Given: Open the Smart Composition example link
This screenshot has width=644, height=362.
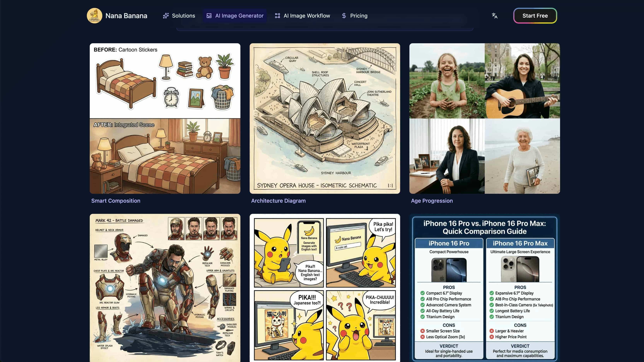Looking at the screenshot, I should coord(116,201).
